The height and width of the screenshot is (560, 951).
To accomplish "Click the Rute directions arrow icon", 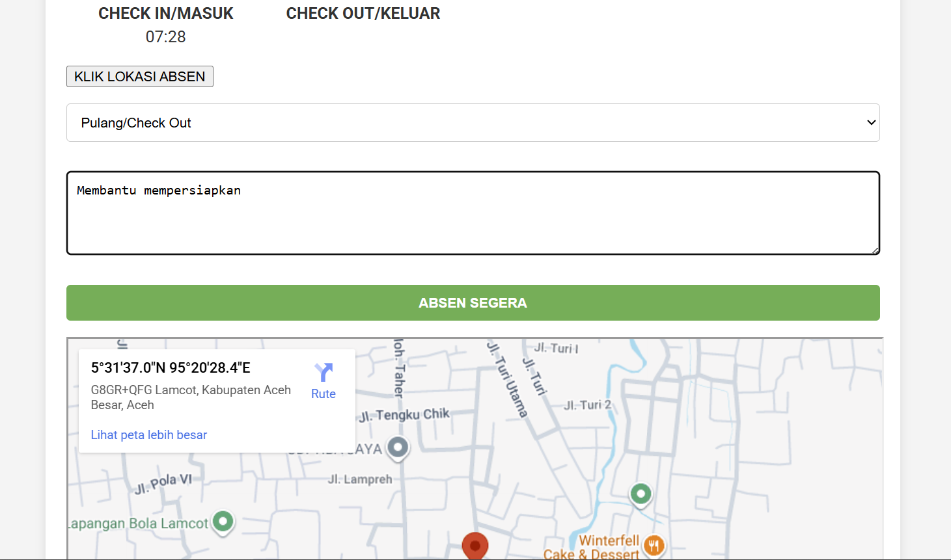I will coord(324,372).
